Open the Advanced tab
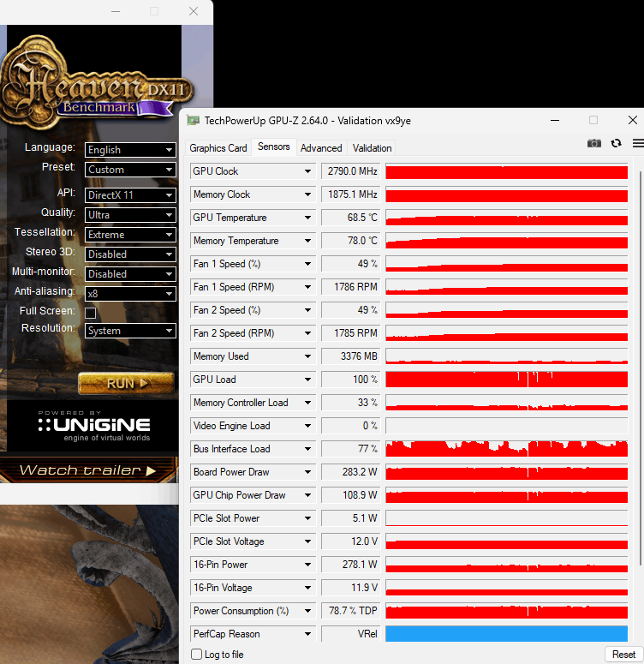The width and height of the screenshot is (644, 664). point(321,148)
